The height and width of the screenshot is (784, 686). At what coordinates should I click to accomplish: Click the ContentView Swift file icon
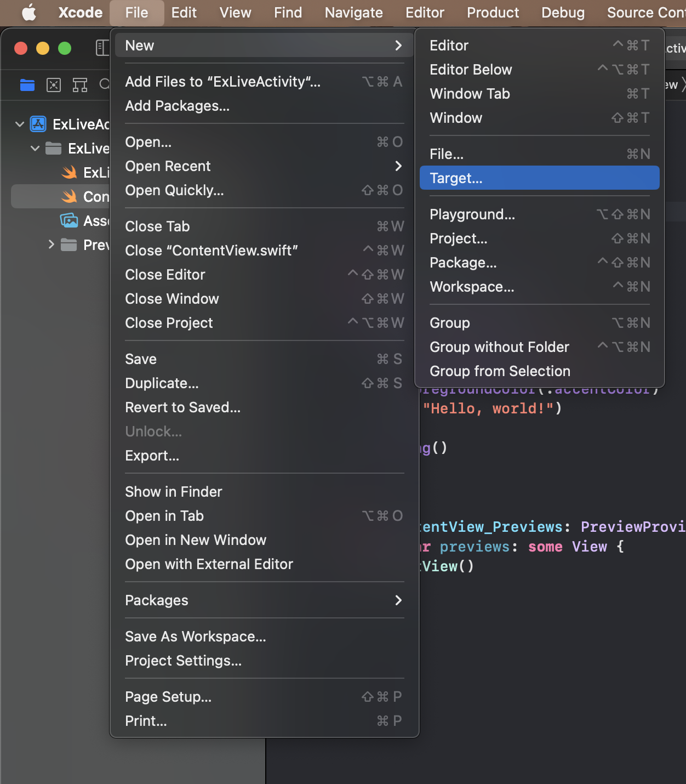pos(69,197)
